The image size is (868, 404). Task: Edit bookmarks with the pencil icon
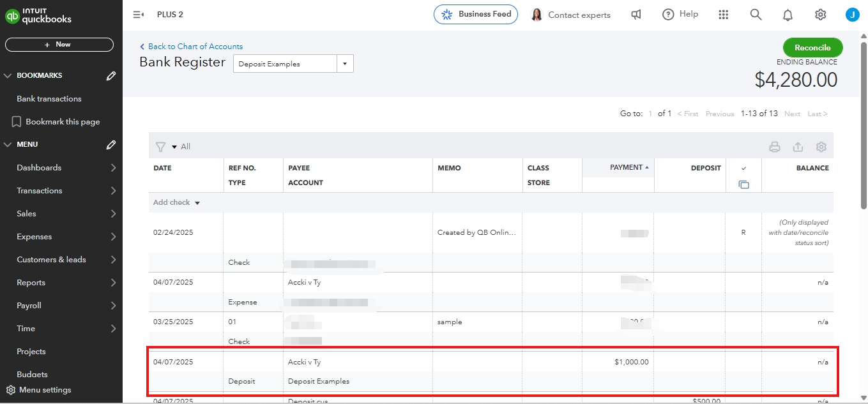pos(111,76)
